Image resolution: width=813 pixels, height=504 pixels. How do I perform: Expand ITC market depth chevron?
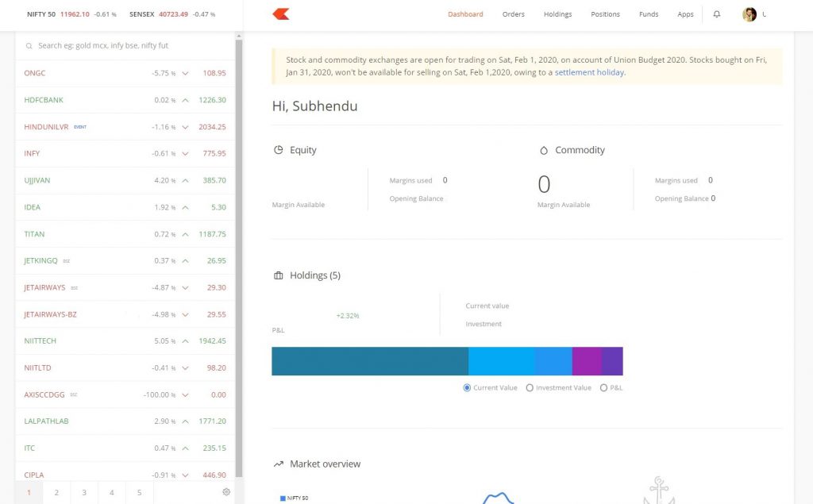[185, 448]
